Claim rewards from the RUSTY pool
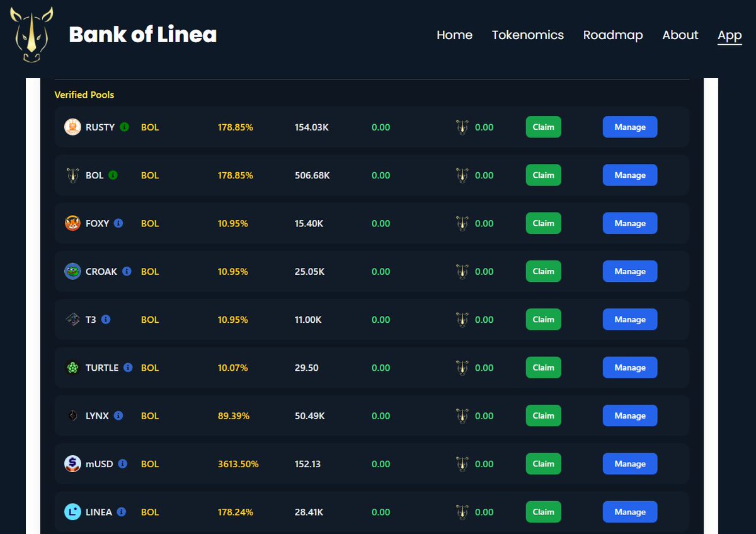756x534 pixels. [543, 127]
